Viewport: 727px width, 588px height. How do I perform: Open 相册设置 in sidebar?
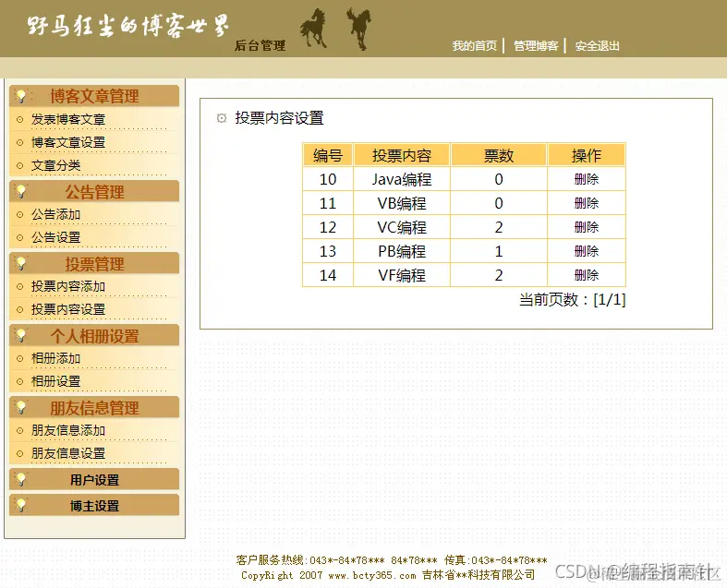coord(55,382)
